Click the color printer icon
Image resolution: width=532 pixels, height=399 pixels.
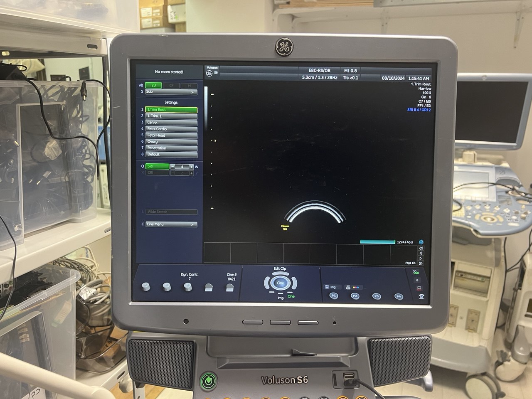pyautogui.click(x=348, y=287)
